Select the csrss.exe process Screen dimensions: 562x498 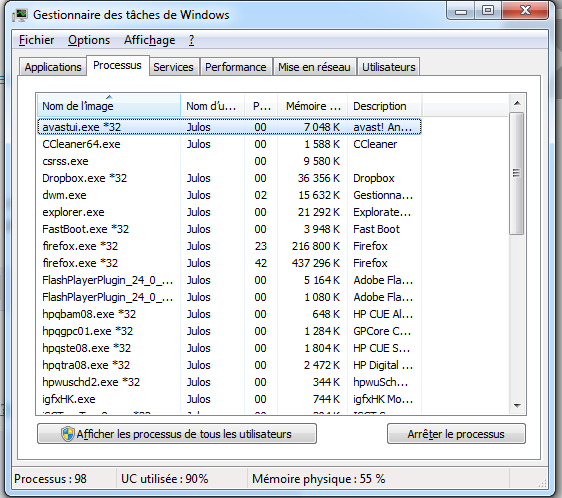[229, 161]
